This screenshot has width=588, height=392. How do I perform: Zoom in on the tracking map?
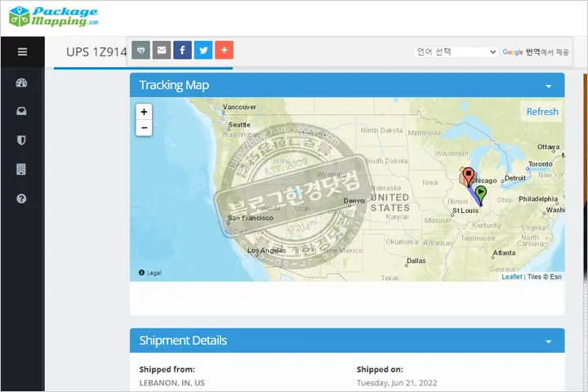(x=144, y=112)
